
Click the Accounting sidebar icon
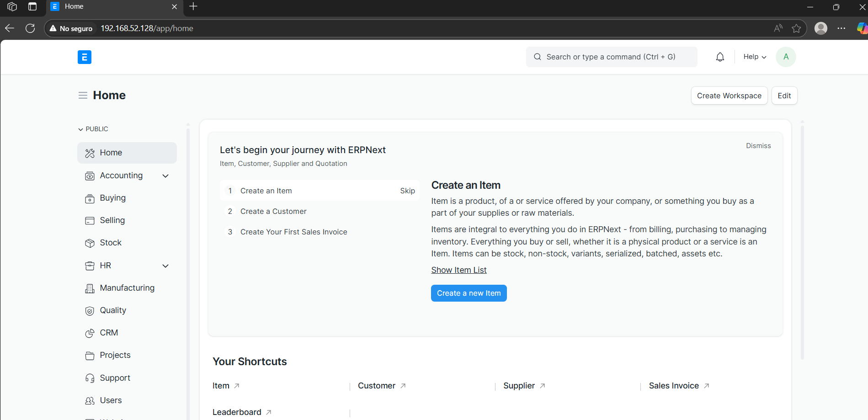[x=90, y=176]
